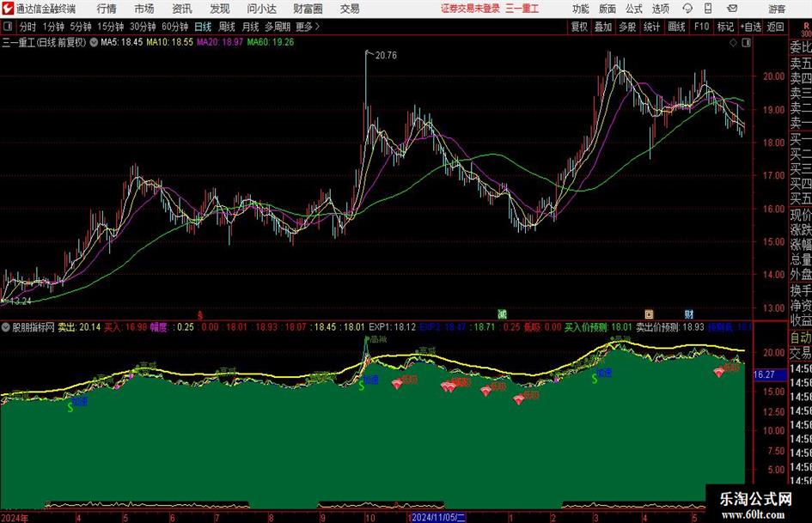812x523 pixels.
Task: Switch to the 60分钟 period
Action: (174, 27)
